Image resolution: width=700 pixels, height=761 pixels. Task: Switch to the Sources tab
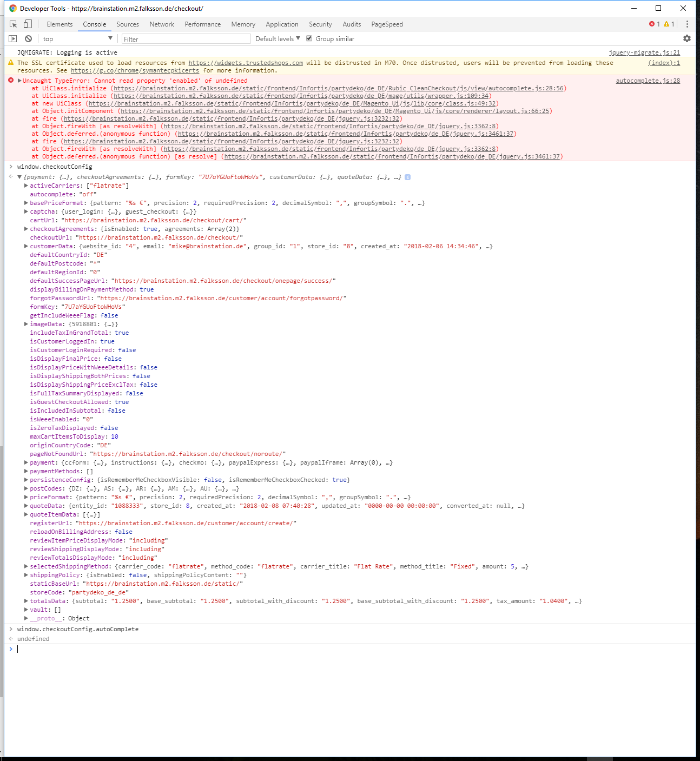click(x=128, y=24)
